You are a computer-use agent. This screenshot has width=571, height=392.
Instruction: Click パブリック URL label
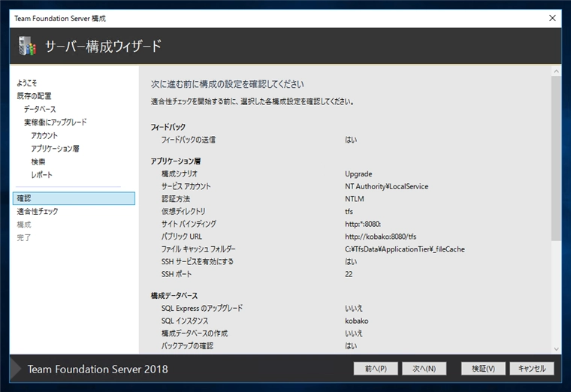pyautogui.click(x=182, y=237)
